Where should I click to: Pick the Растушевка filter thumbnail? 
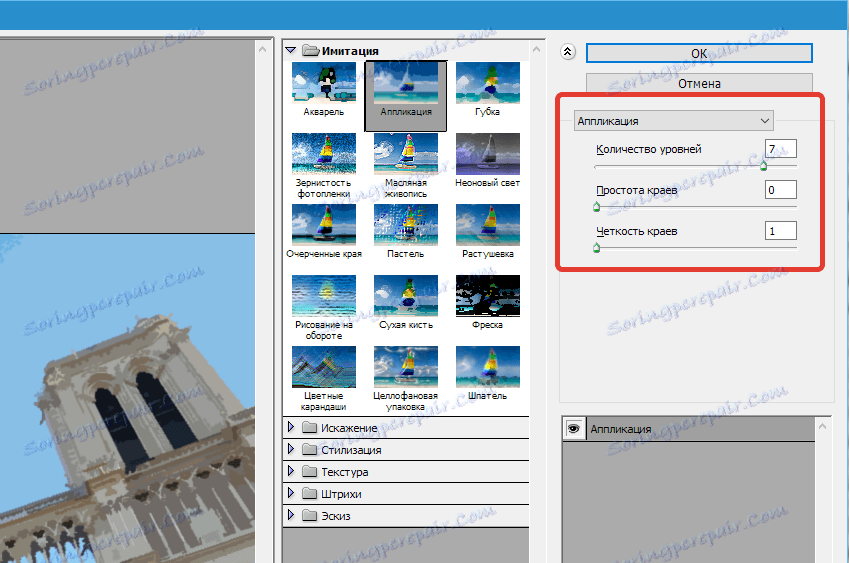click(x=488, y=225)
